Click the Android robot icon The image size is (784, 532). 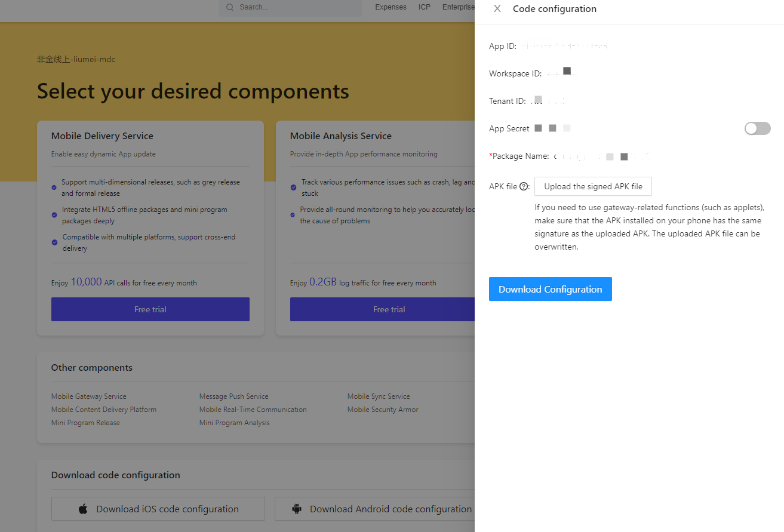(x=297, y=509)
